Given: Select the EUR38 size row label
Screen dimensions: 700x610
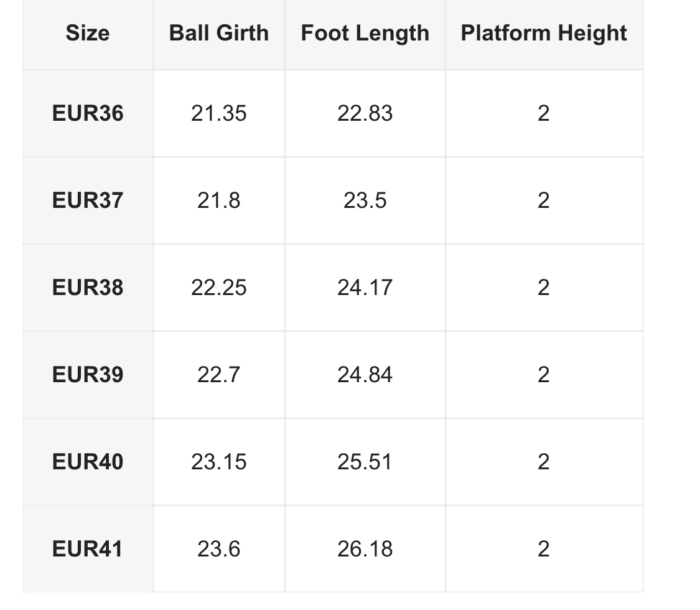Looking at the screenshot, I should click(x=88, y=288).
